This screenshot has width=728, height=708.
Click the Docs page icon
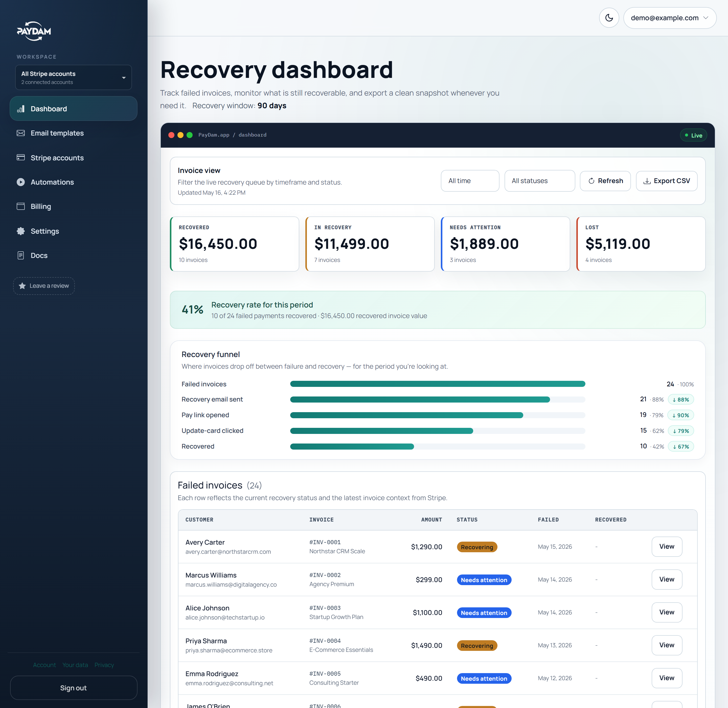pos(21,255)
